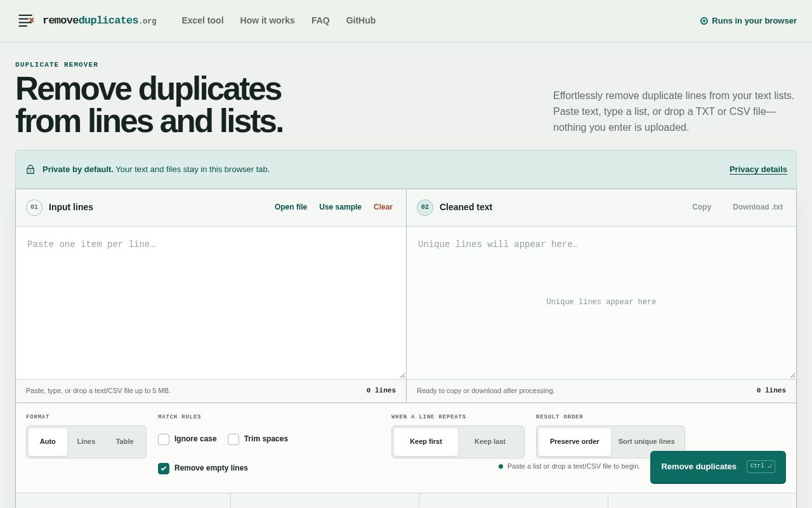Image resolution: width=812 pixels, height=508 pixels.
Task: Open the Privacy details link
Action: (x=758, y=170)
